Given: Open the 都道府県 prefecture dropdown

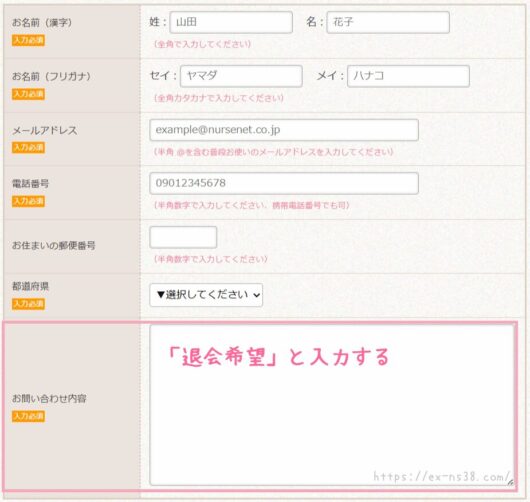Looking at the screenshot, I should click(206, 295).
